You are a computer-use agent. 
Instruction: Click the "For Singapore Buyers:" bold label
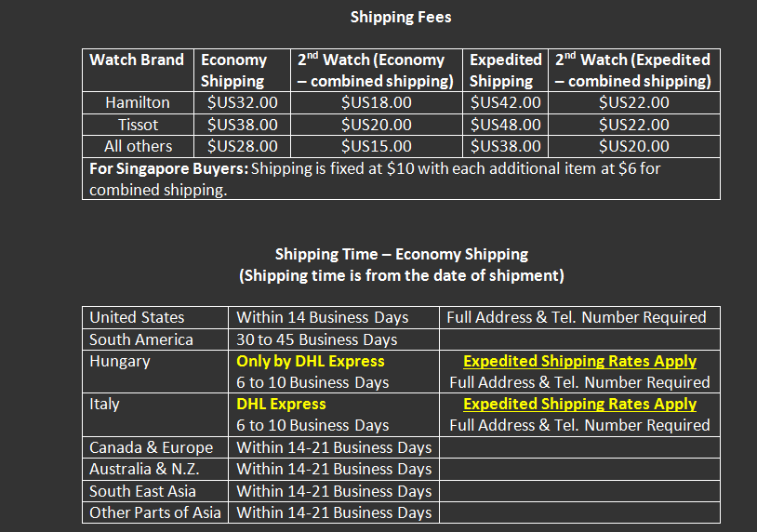(x=169, y=169)
